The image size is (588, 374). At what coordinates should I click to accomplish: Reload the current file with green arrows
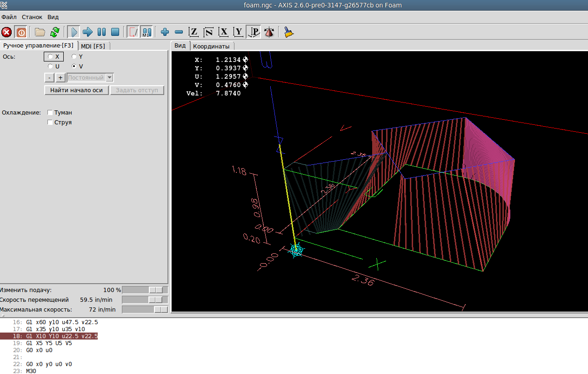pyautogui.click(x=55, y=32)
